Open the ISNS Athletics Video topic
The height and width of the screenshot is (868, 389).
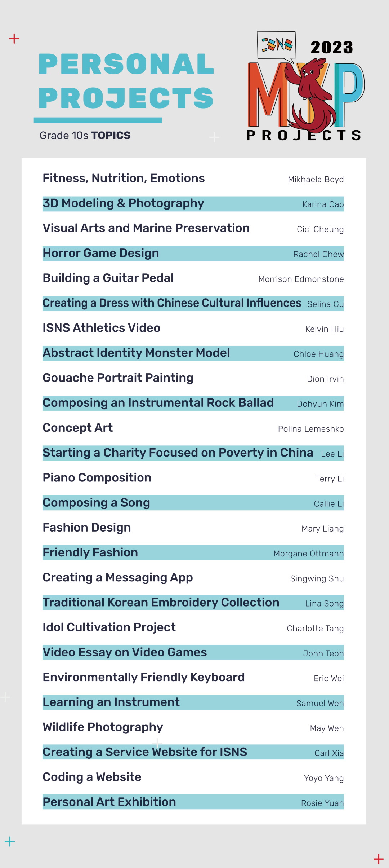tap(102, 328)
